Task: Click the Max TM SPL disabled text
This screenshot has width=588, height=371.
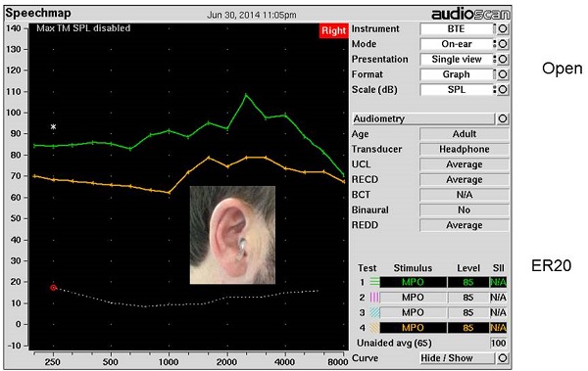Action: tap(83, 28)
